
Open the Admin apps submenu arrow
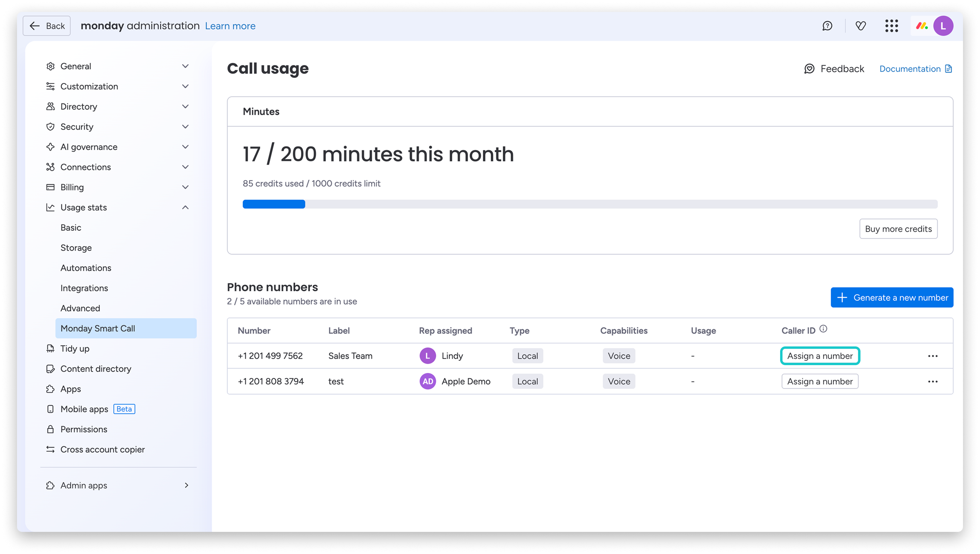[x=186, y=485]
